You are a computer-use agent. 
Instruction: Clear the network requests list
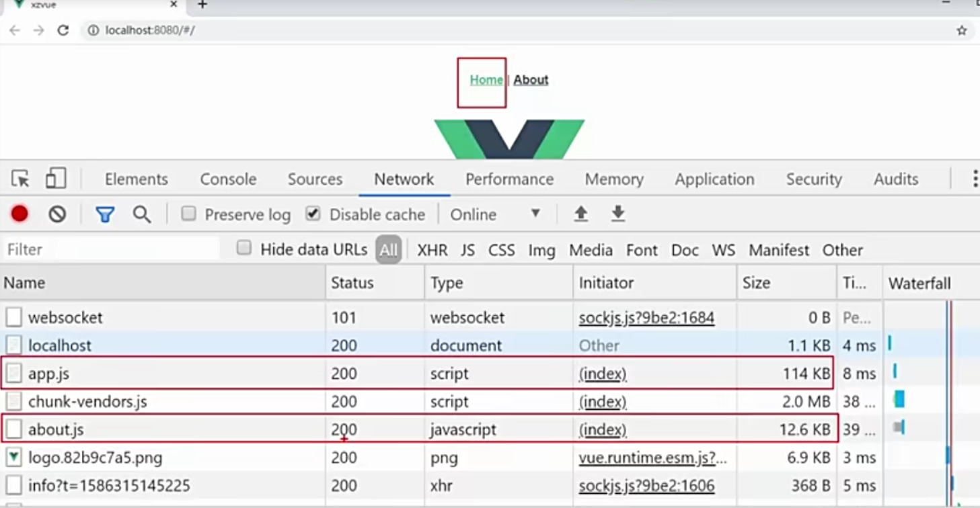[x=58, y=214]
